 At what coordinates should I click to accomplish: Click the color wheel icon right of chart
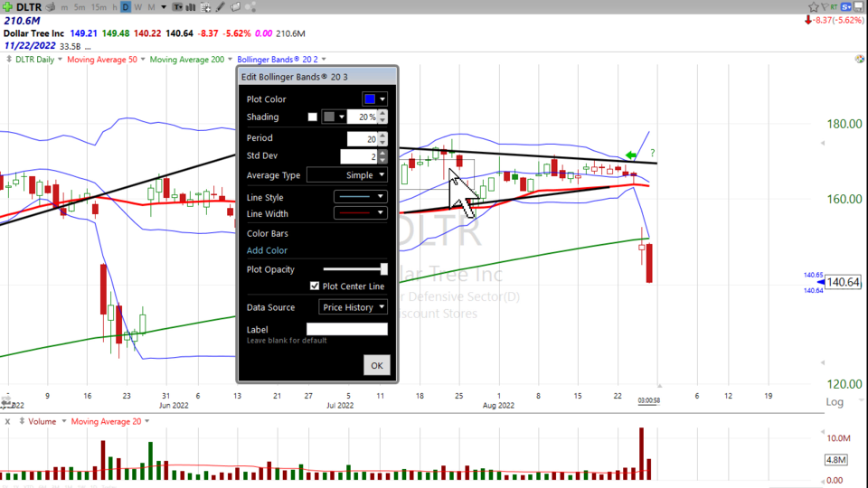pos(859,59)
